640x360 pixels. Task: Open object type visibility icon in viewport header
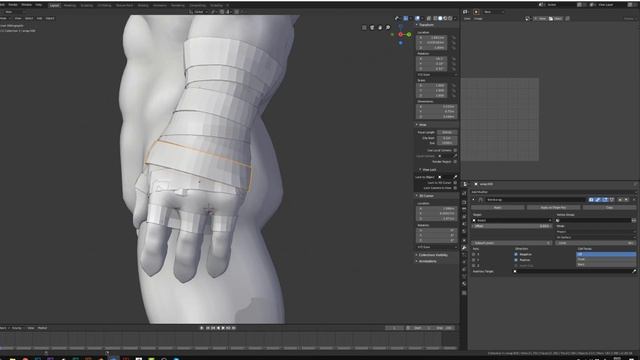click(x=397, y=18)
